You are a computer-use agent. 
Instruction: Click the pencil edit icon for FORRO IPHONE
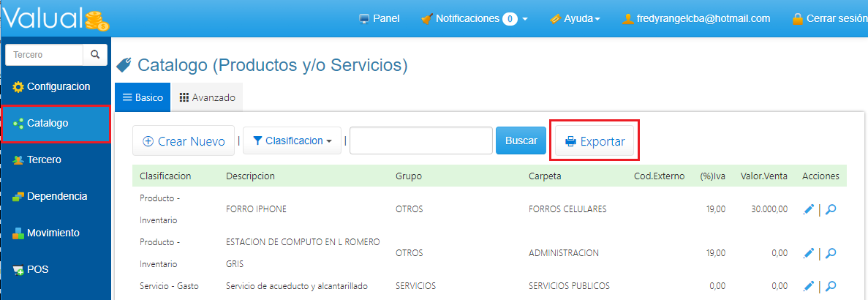[x=808, y=210]
